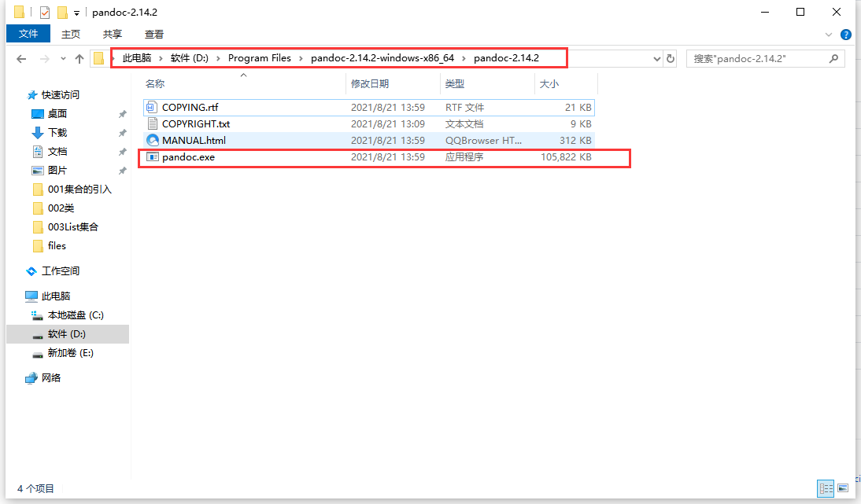
Task: Open 图片 in the navigation pane
Action: point(57,171)
